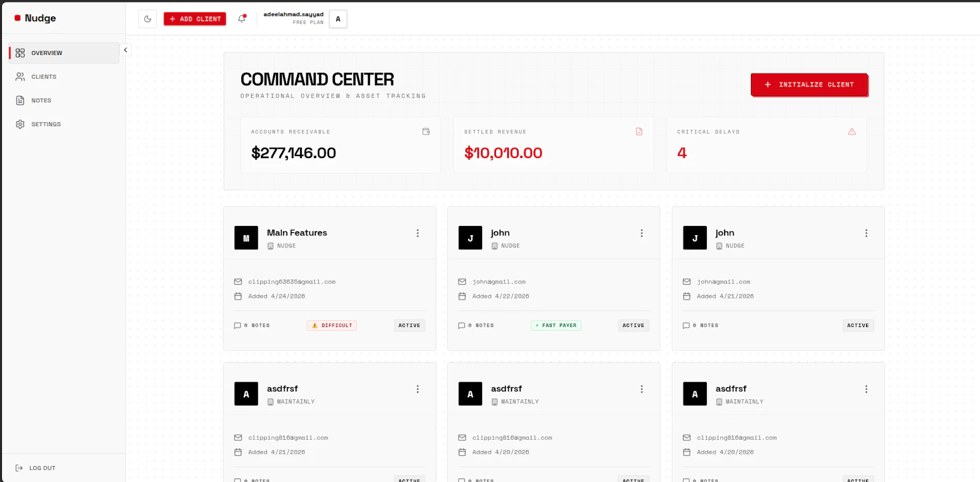This screenshot has height=482, width=980.
Task: Click A avatar of asdfrsf added 4/21/2026
Action: tap(246, 394)
